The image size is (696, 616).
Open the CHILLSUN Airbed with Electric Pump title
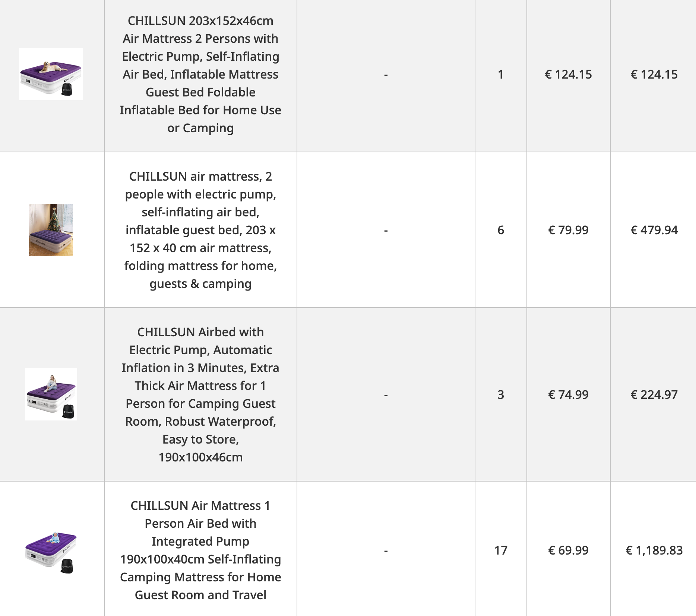[x=200, y=394]
